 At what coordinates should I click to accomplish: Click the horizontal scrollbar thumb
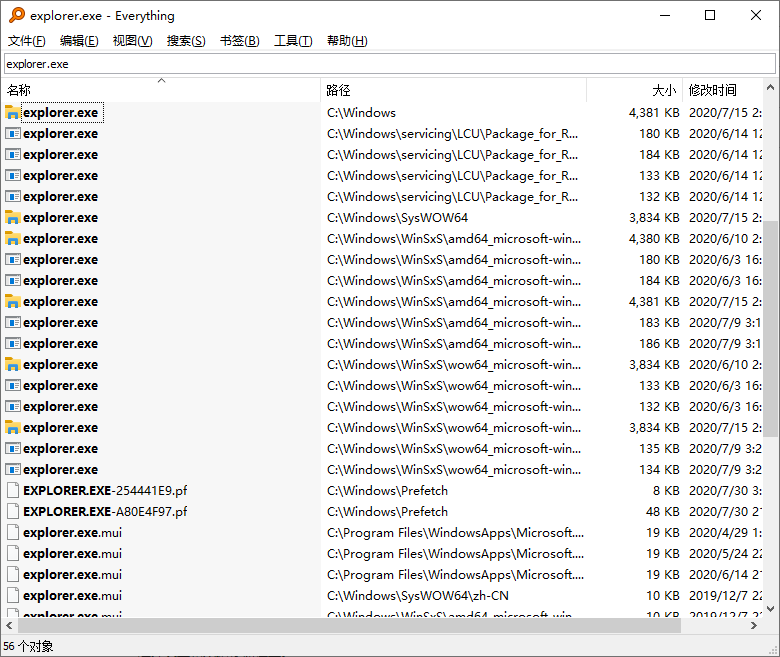point(348,626)
